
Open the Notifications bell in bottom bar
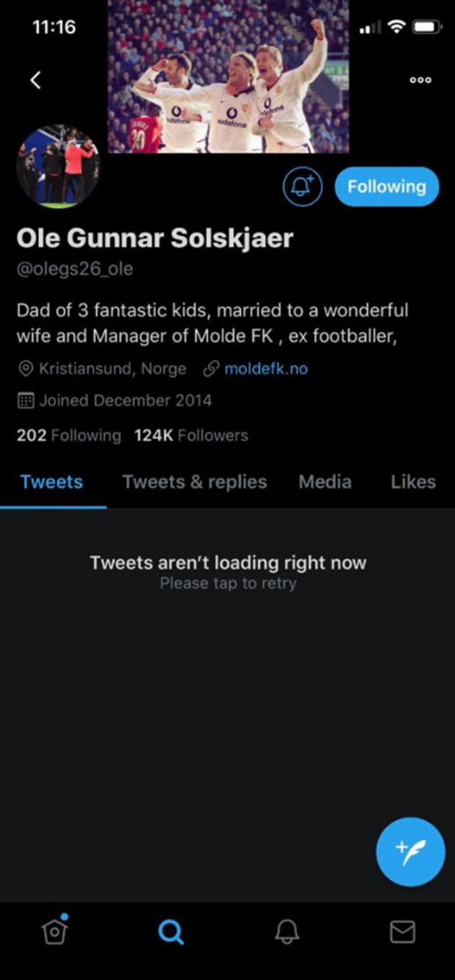click(287, 932)
